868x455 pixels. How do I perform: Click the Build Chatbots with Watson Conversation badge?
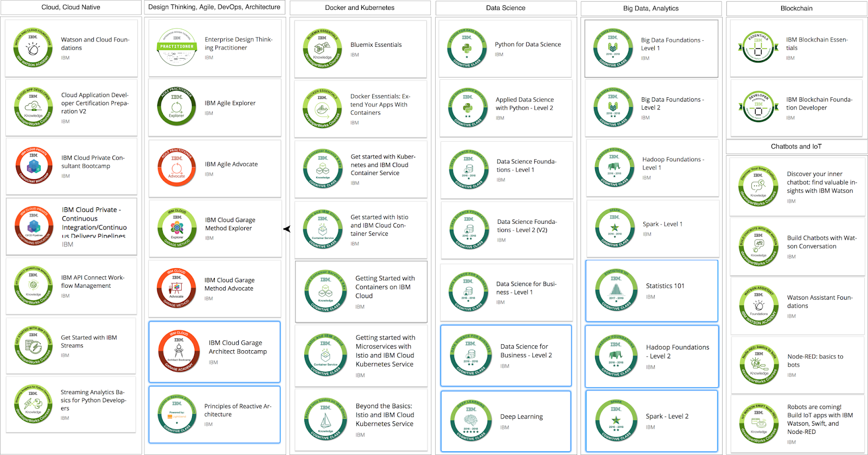coord(758,246)
